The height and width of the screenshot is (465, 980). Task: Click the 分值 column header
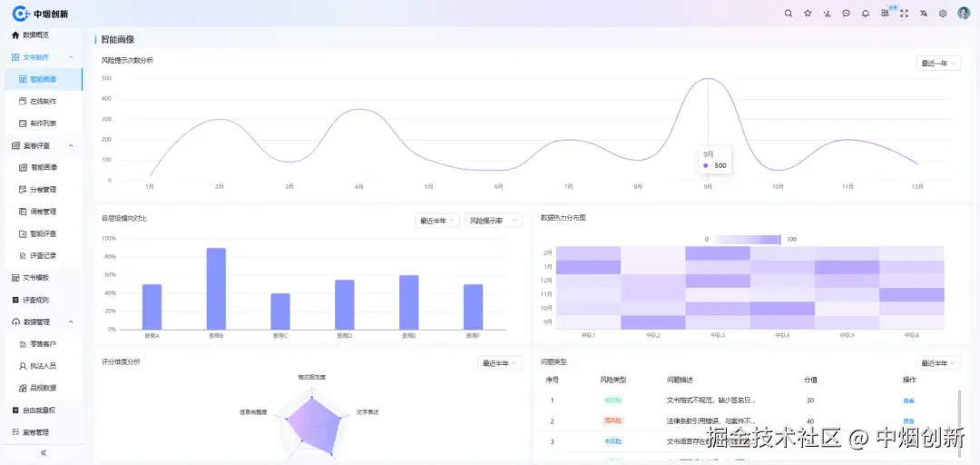[810, 380]
